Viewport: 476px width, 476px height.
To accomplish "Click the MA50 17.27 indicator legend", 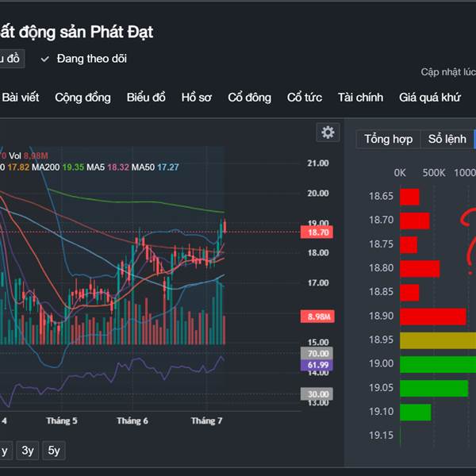I will pos(155,167).
